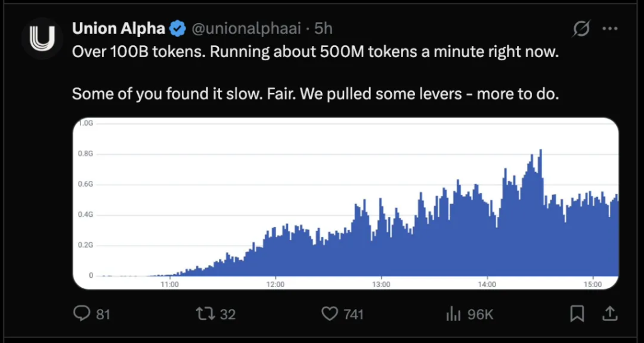Click the blue verified badge icon

click(x=178, y=29)
